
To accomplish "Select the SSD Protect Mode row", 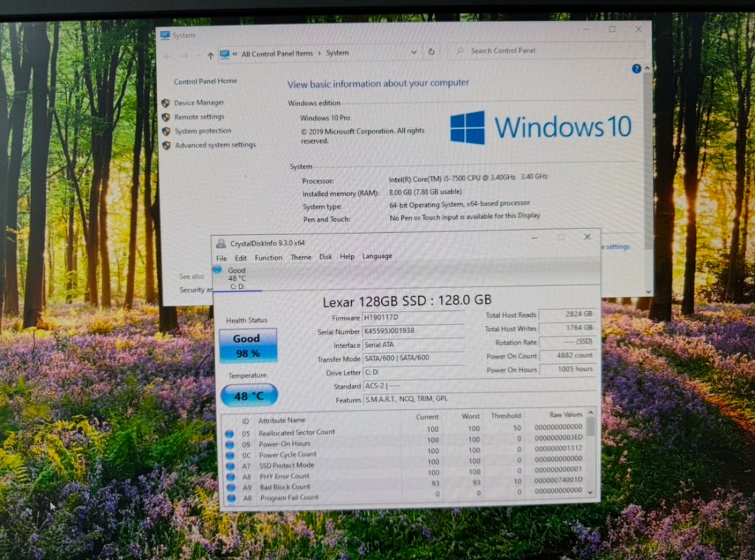I will pyautogui.click(x=405, y=463).
